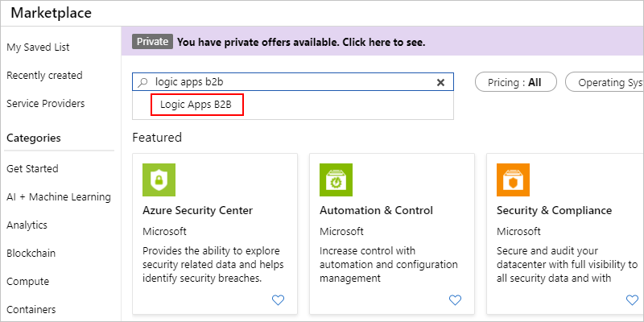Open Service Providers section

[x=45, y=104]
